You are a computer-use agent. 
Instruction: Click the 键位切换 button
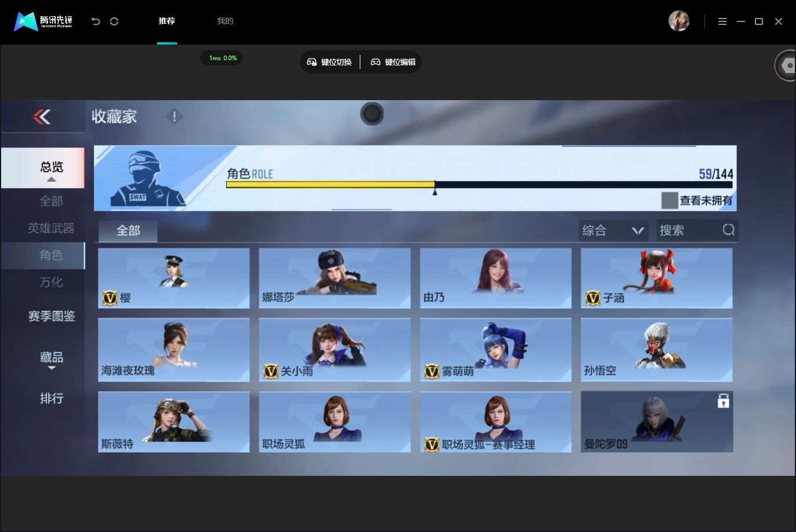point(330,62)
